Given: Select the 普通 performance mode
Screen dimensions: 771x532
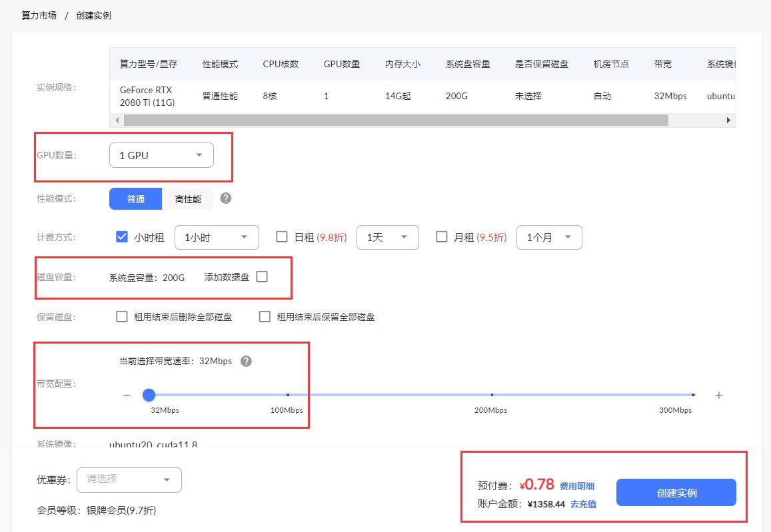Looking at the screenshot, I should click(x=136, y=199).
